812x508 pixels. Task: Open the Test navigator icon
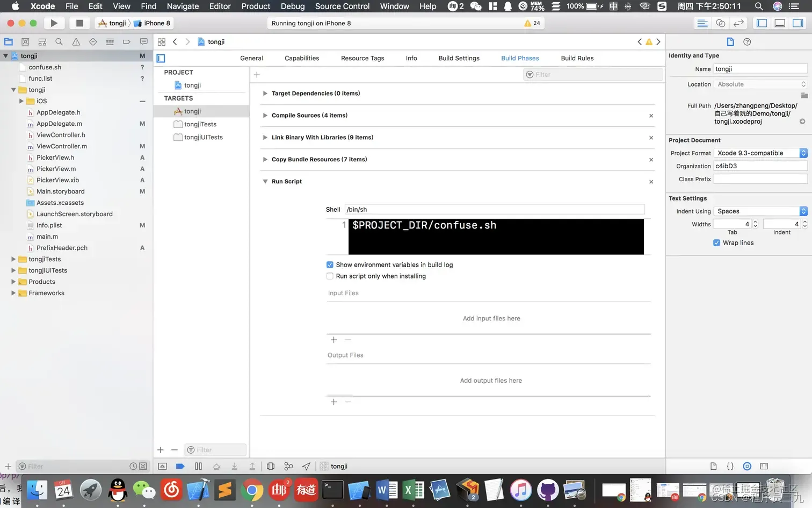tap(93, 42)
